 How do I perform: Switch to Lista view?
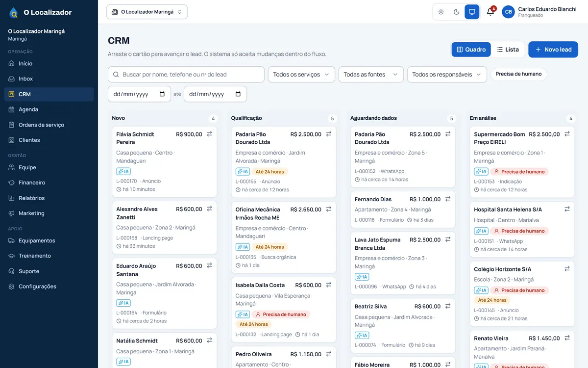click(x=508, y=50)
